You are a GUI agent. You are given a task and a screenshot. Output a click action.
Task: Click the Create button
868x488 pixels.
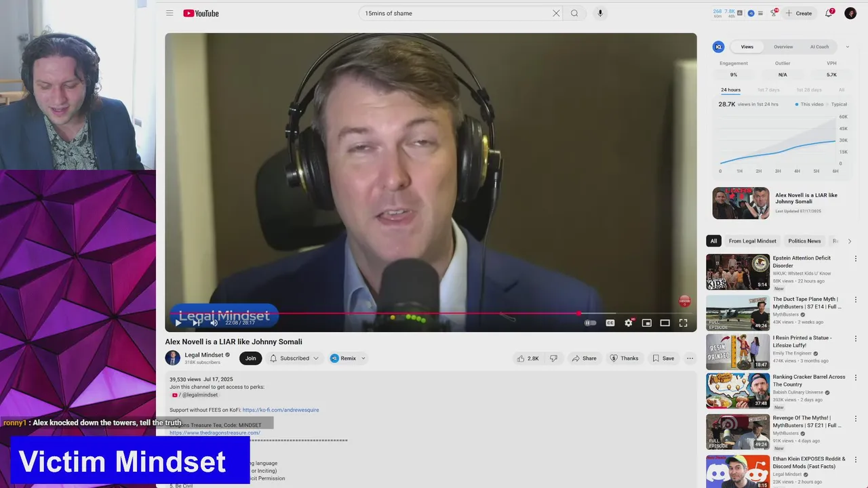pyautogui.click(x=799, y=13)
